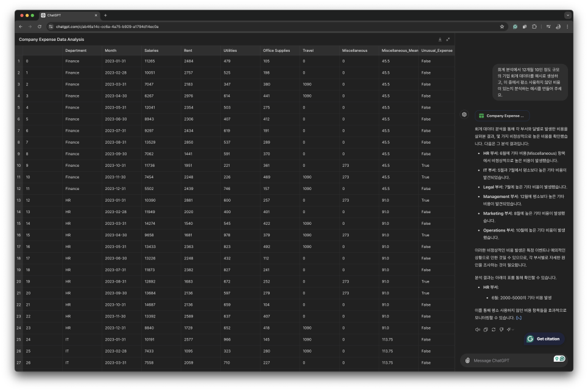Screen dimensions: 588x391
Task: Select the user's Korean prompt message
Action: 530,82
